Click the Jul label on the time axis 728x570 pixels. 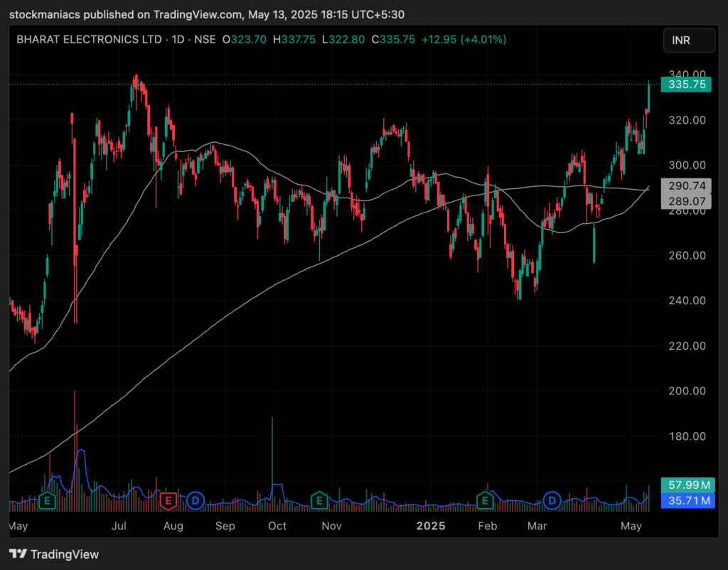click(x=119, y=526)
